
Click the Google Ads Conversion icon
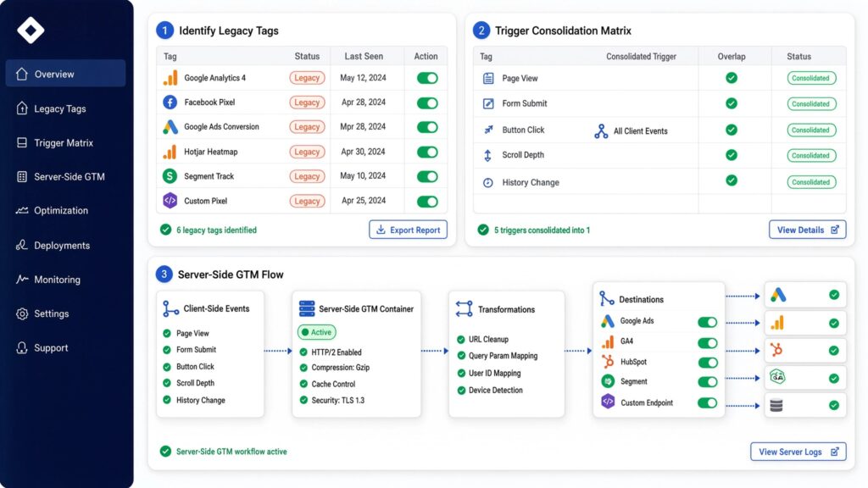coord(170,127)
